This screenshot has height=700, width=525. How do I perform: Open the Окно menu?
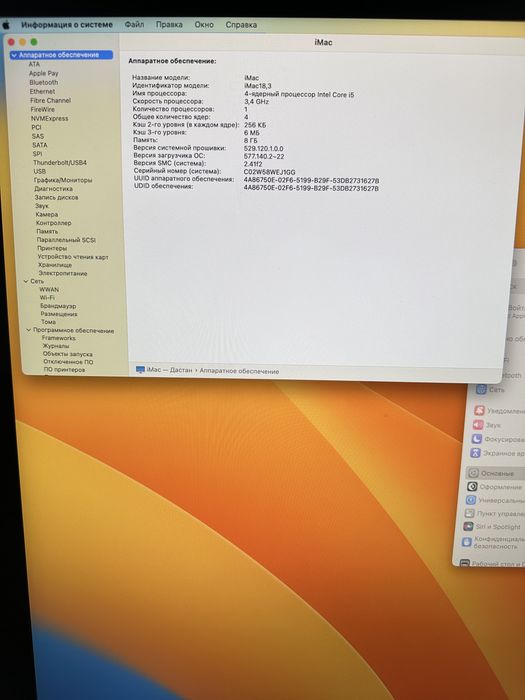[204, 25]
